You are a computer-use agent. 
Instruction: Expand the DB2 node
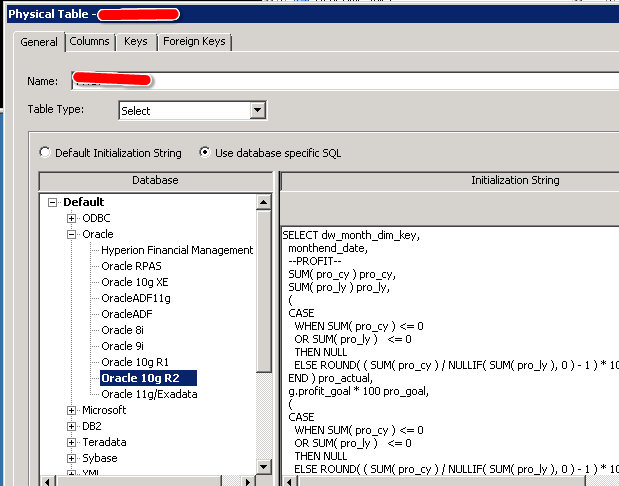click(71, 426)
